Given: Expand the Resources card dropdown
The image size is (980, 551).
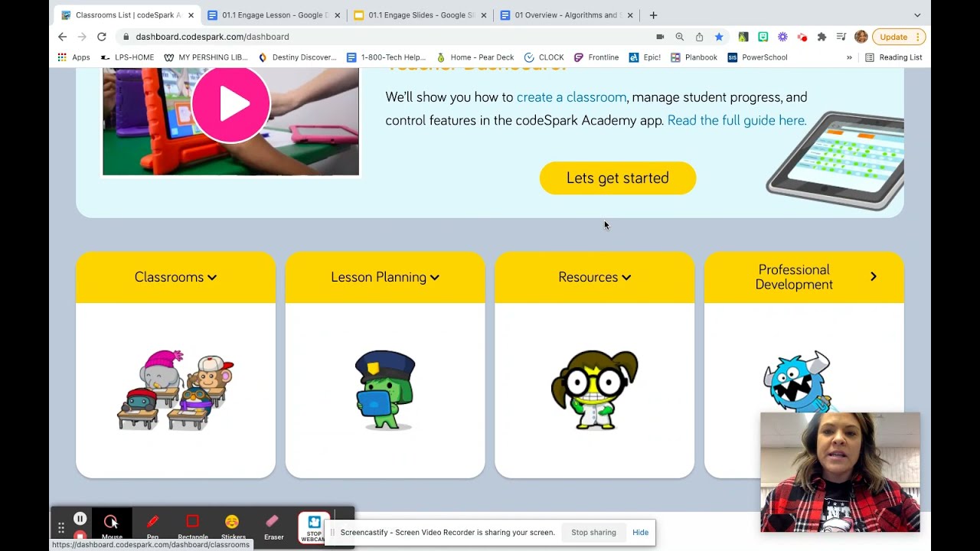Looking at the screenshot, I should 594,277.
